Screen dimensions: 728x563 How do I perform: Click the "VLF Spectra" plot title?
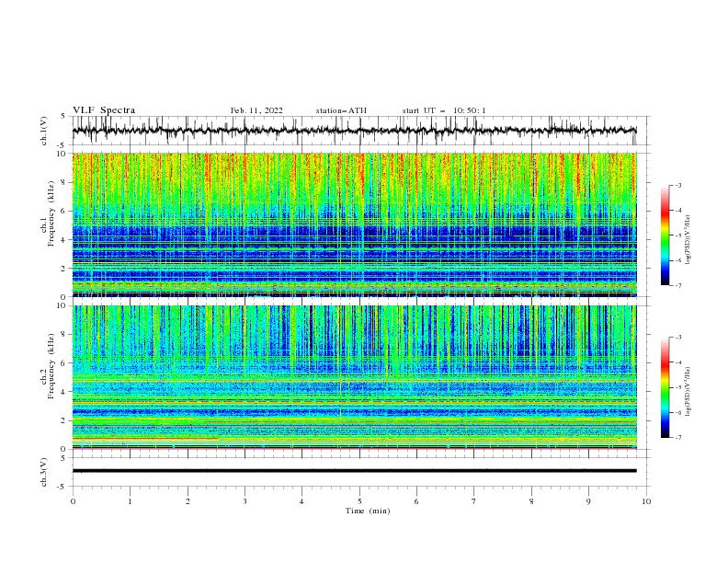(x=104, y=110)
